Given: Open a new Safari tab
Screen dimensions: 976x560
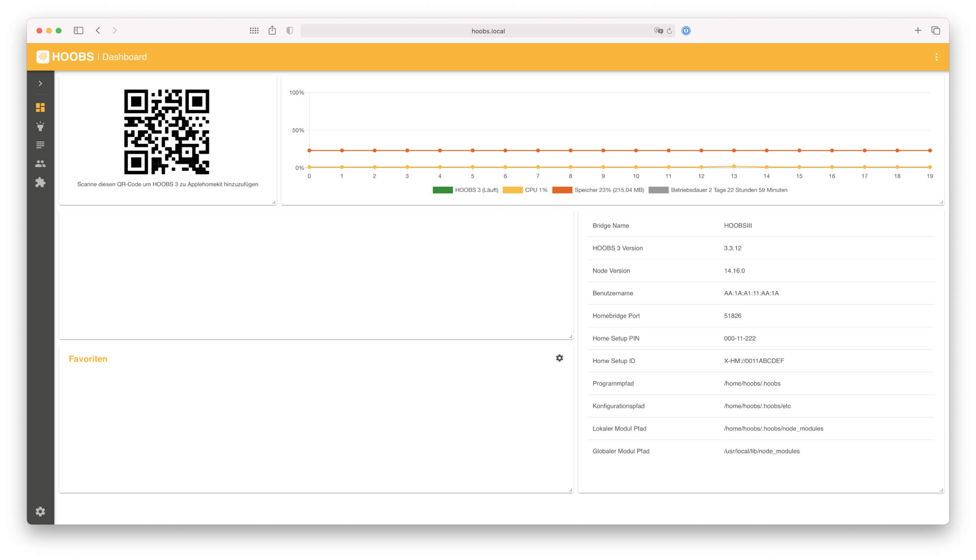Looking at the screenshot, I should (918, 30).
